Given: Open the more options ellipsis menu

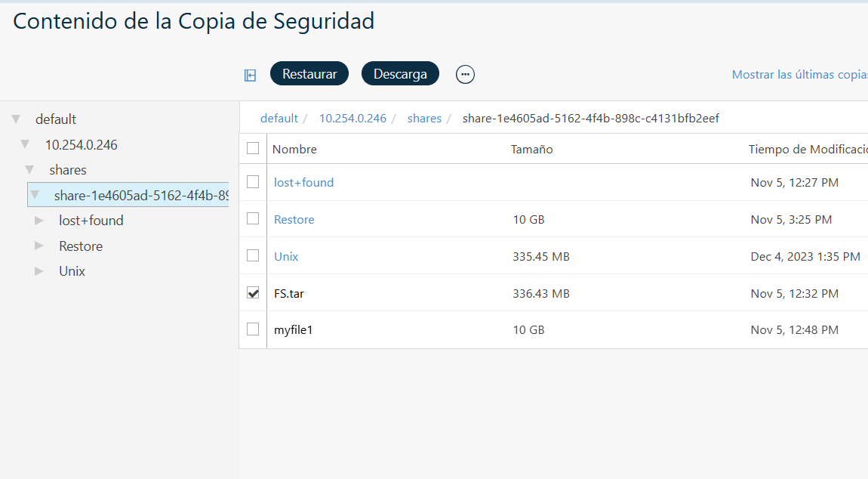Looking at the screenshot, I should coord(465,74).
